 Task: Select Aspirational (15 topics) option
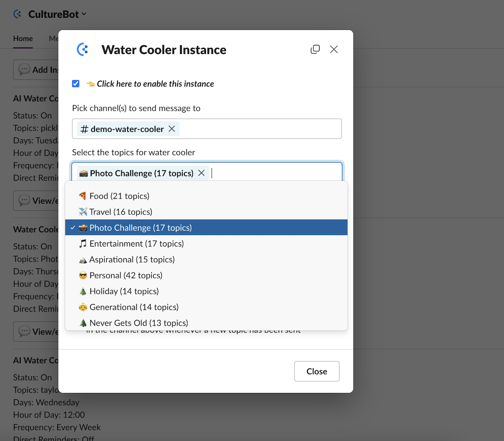206,260
